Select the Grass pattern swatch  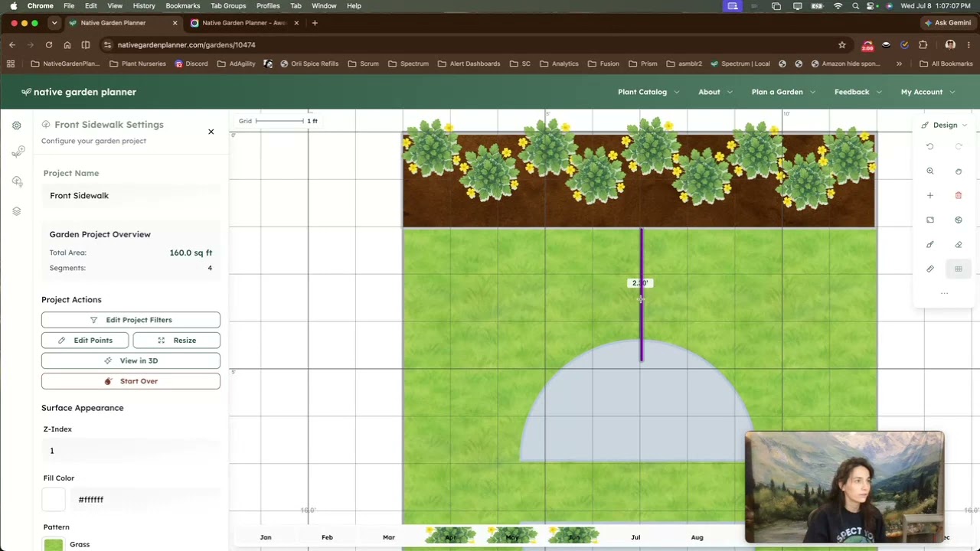point(54,545)
